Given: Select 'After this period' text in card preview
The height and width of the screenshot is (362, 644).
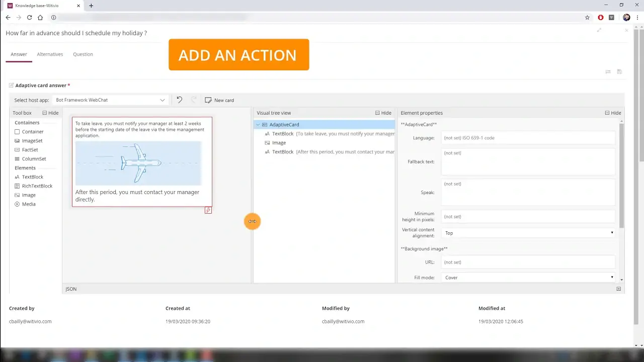Looking at the screenshot, I should point(137,196).
